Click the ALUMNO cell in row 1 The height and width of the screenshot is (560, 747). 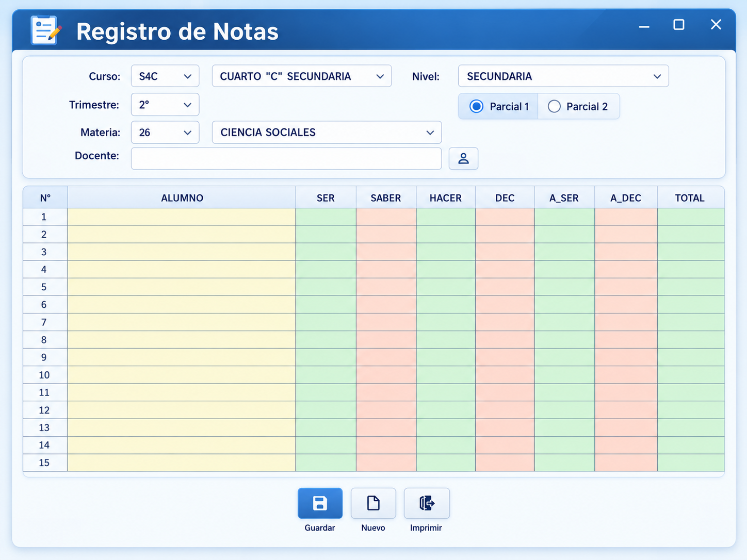[x=182, y=217]
